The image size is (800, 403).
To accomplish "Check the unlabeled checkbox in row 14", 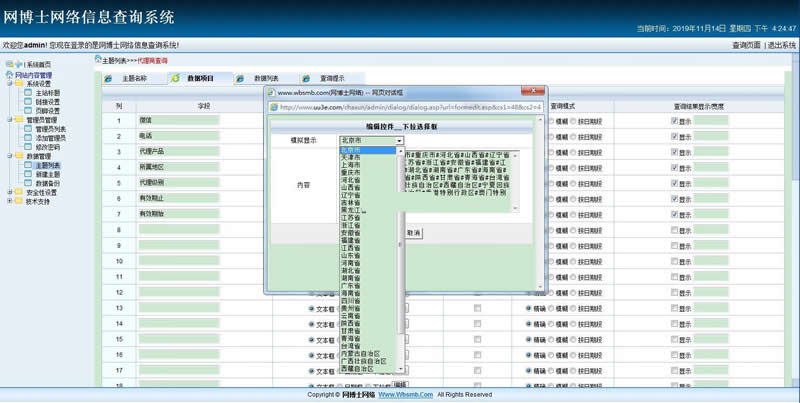I will [477, 324].
